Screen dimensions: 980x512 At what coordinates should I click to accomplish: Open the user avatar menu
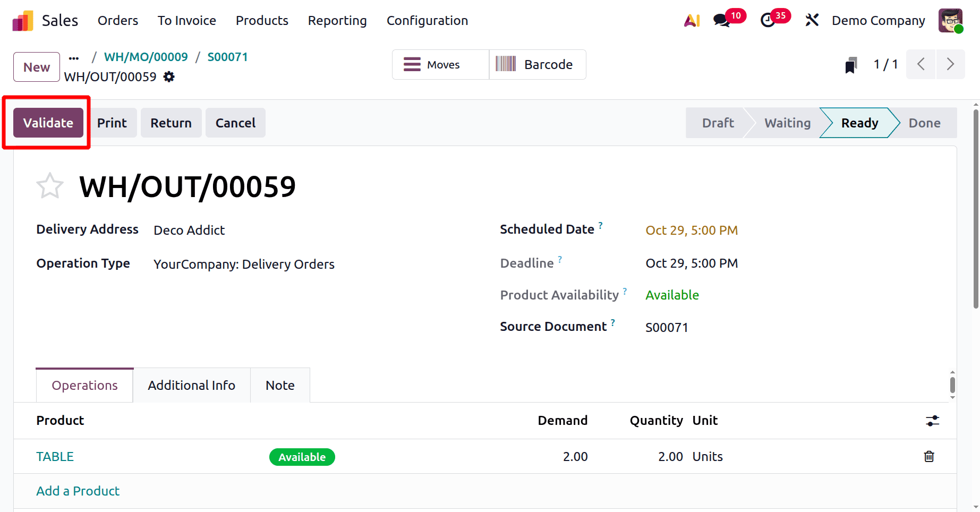(950, 20)
